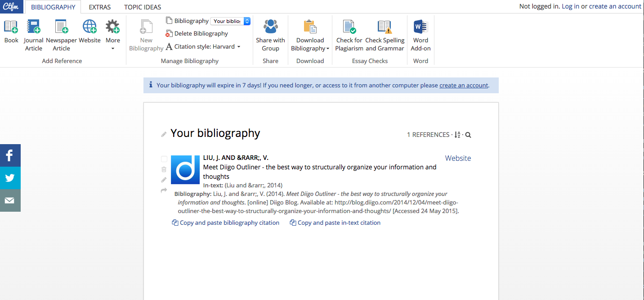Click the Website type label
The height and width of the screenshot is (300, 644).
(x=458, y=158)
